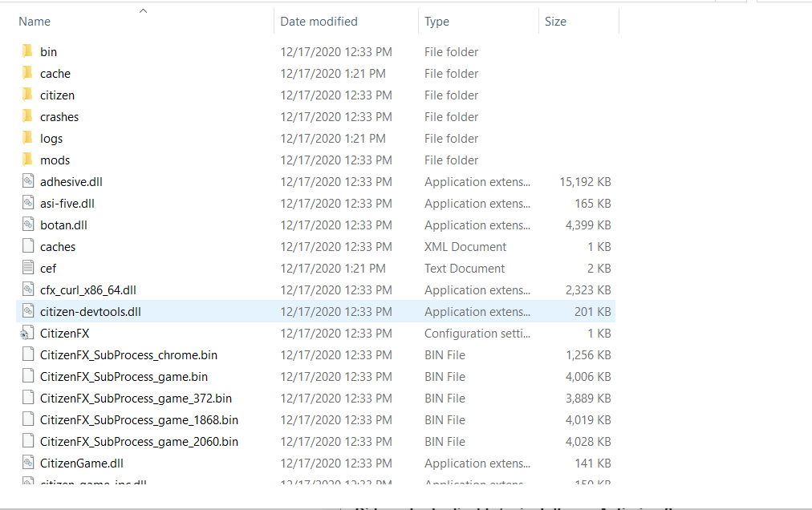Select the asi-five.dll file icon

28,203
